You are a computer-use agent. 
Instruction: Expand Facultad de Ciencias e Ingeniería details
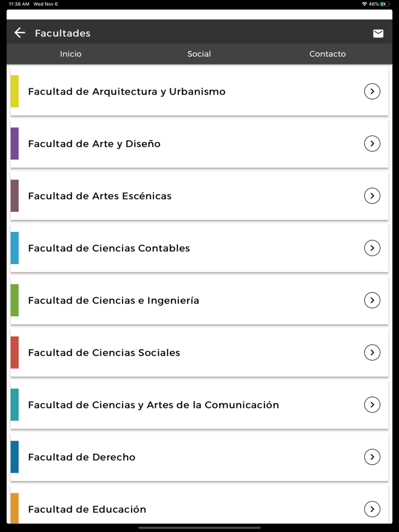click(x=372, y=300)
